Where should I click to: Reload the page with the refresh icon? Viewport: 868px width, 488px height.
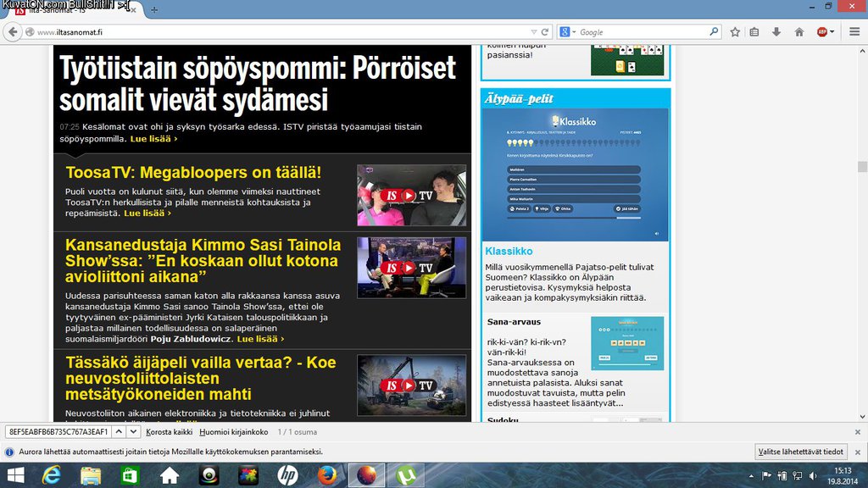tap(545, 32)
